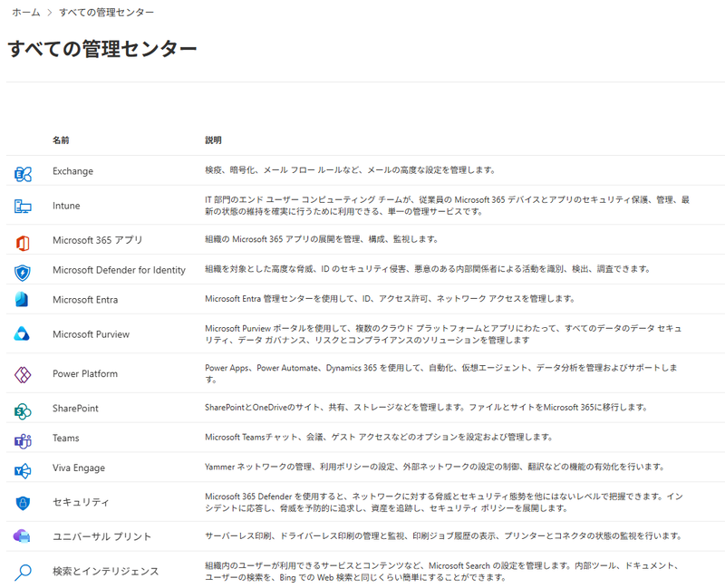Click the Viva Engage icon

[x=23, y=470]
